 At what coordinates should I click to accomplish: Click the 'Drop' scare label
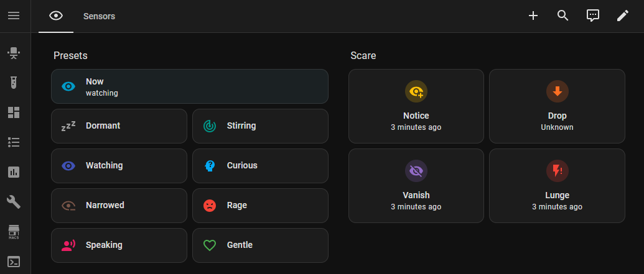point(558,116)
